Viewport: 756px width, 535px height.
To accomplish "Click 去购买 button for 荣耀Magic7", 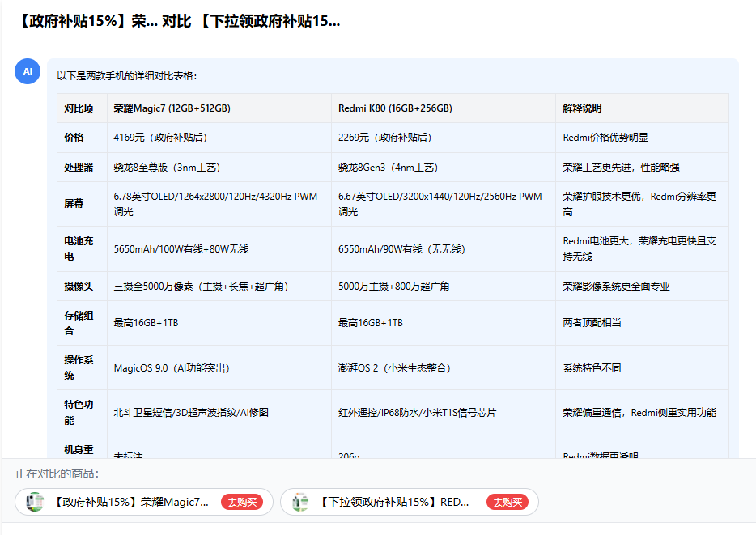I will click(242, 502).
